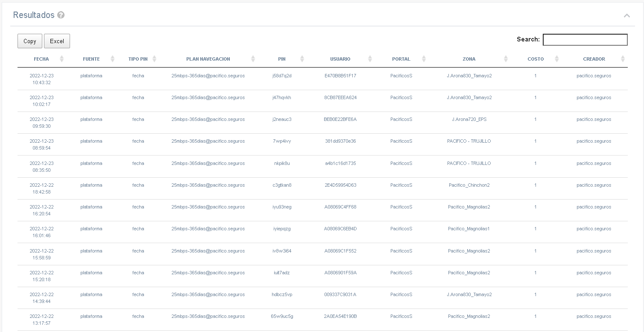Click usuario a4b1c16d1735
The image size is (644, 332).
(340, 163)
